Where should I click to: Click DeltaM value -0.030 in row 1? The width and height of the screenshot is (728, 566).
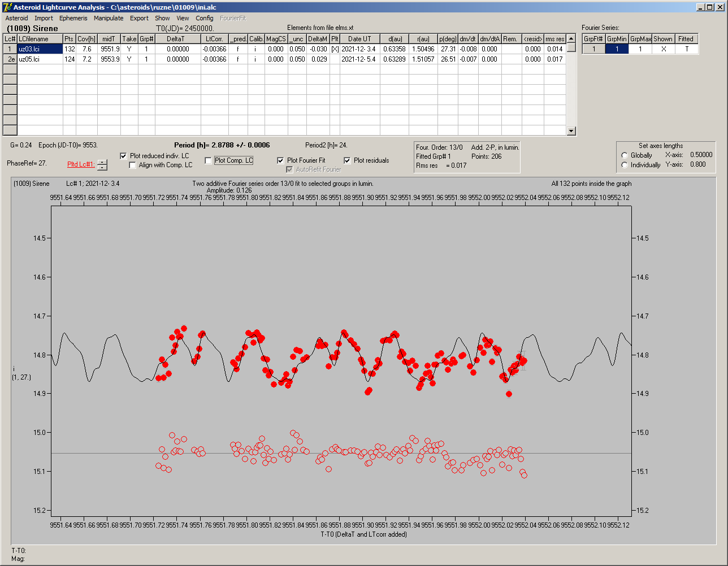coord(318,49)
